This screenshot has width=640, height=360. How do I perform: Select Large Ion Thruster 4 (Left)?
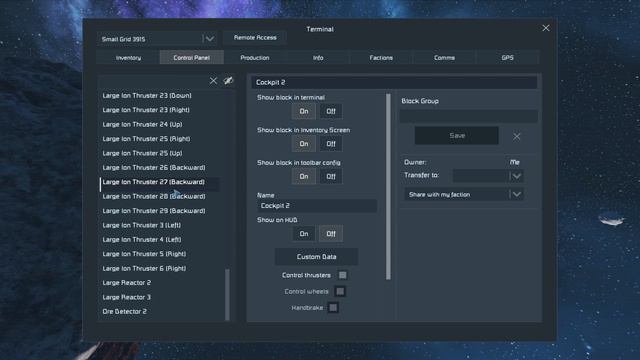coord(142,240)
